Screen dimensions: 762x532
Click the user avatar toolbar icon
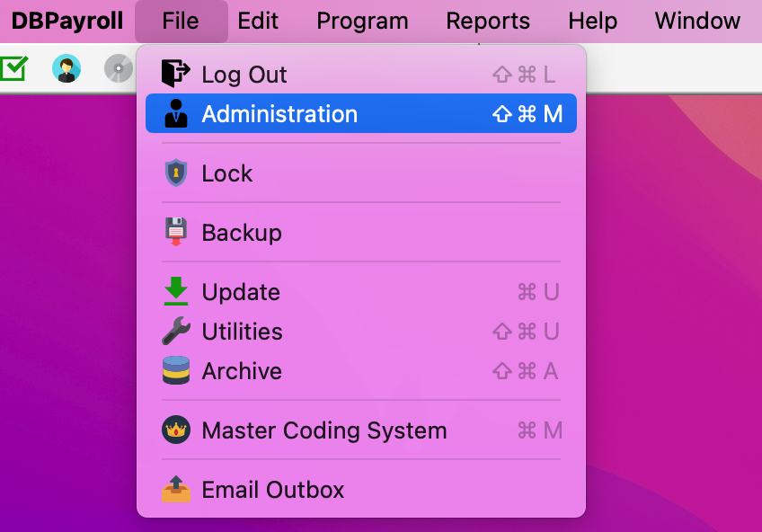[66, 68]
